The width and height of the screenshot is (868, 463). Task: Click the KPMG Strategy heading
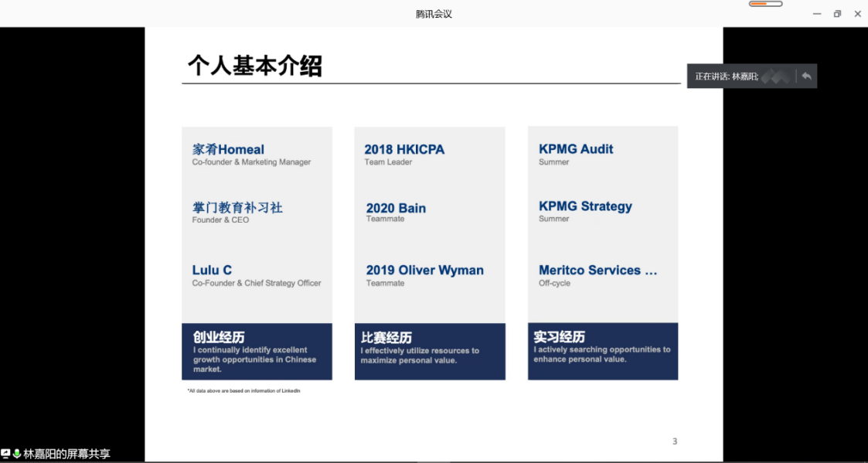click(x=585, y=206)
